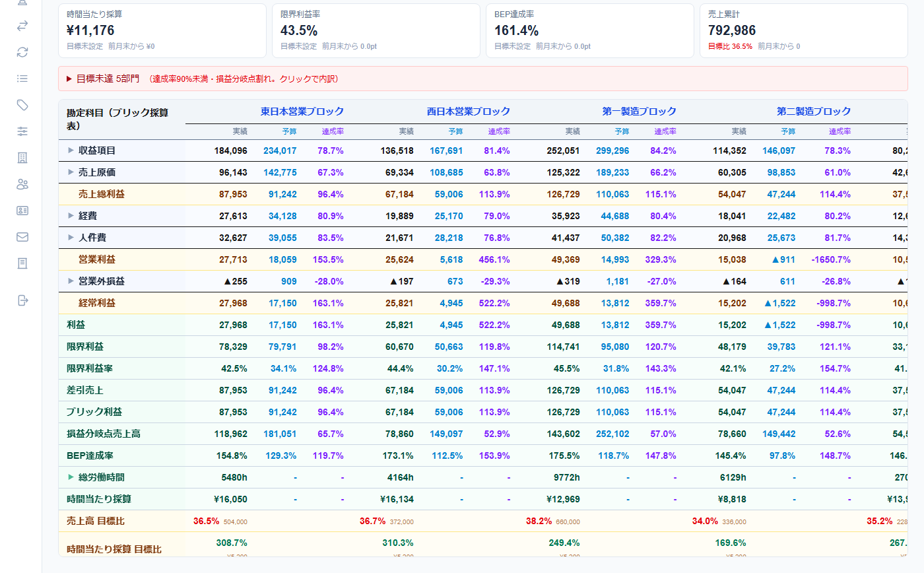
Task: Open the 東日本営業ブロック column link
Action: point(302,112)
